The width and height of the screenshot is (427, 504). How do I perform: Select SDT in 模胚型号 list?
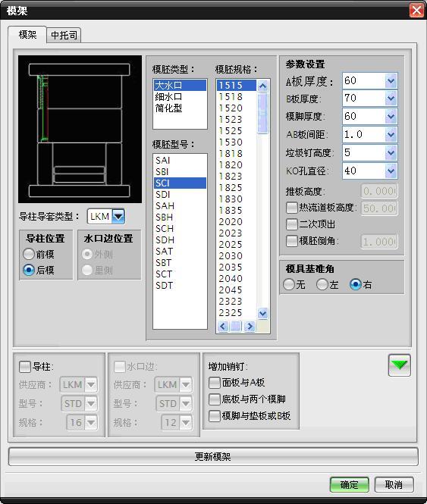coord(180,286)
